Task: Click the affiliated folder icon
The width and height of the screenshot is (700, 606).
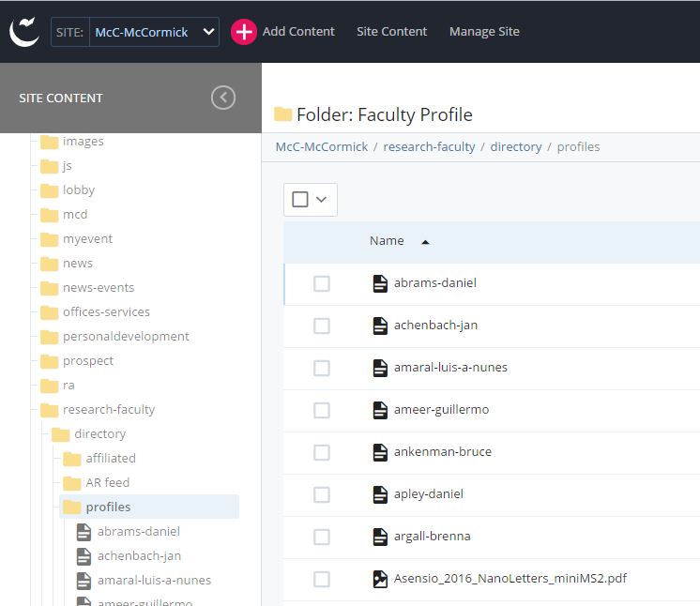Action: coord(72,459)
